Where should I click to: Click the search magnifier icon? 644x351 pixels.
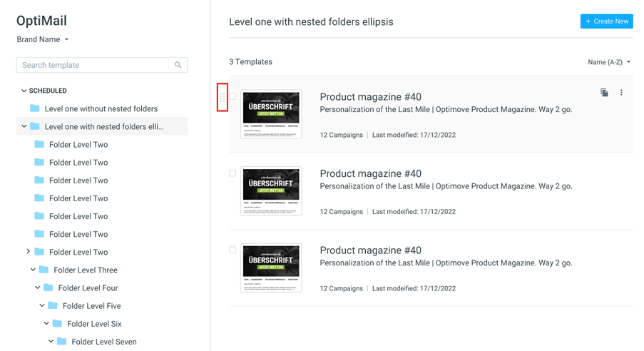178,65
